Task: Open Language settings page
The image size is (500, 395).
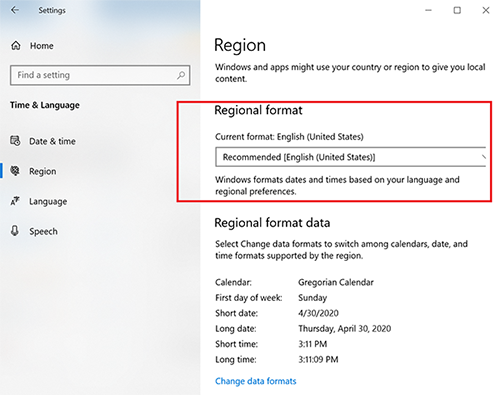Action: coord(48,202)
